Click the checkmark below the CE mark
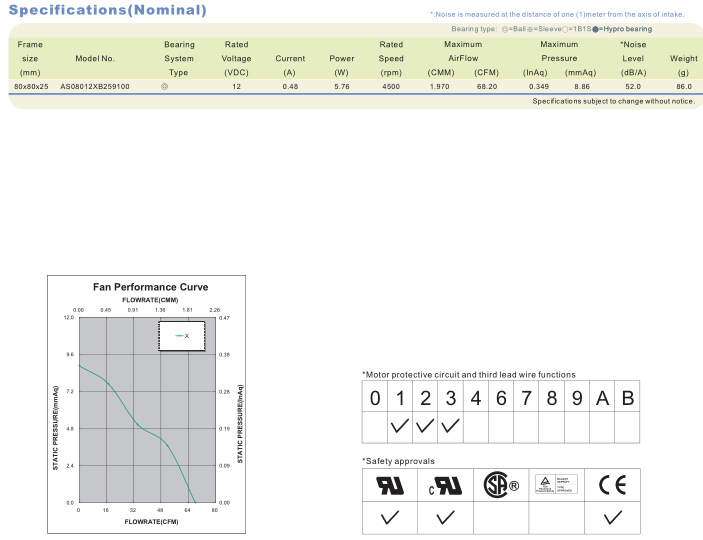 pos(612,518)
